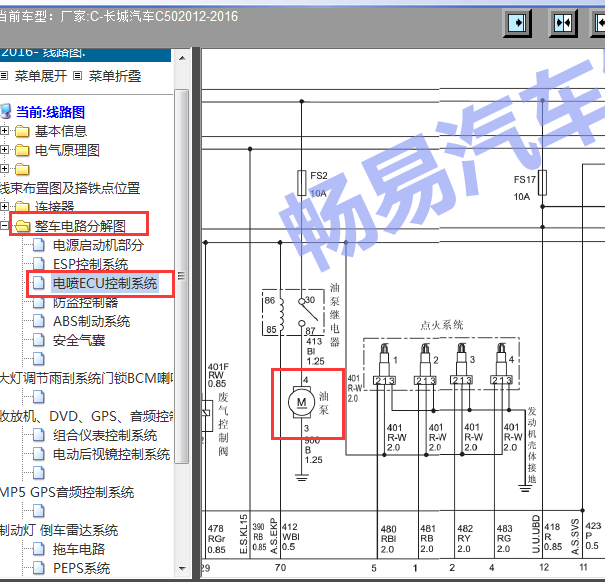Expand the 基本信息 folder
The height and width of the screenshot is (582, 605).
pos(4,131)
